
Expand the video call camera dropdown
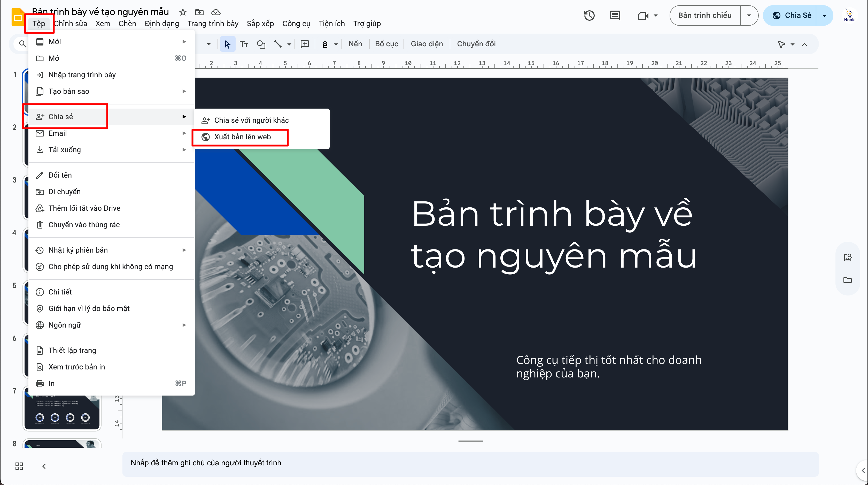655,16
